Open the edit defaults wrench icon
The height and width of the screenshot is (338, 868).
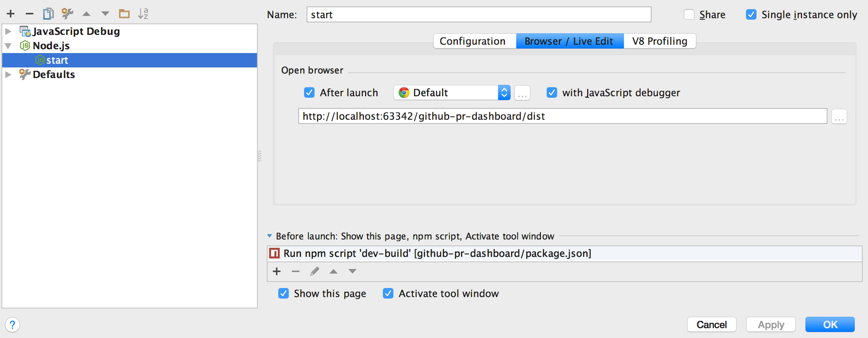[x=67, y=14]
